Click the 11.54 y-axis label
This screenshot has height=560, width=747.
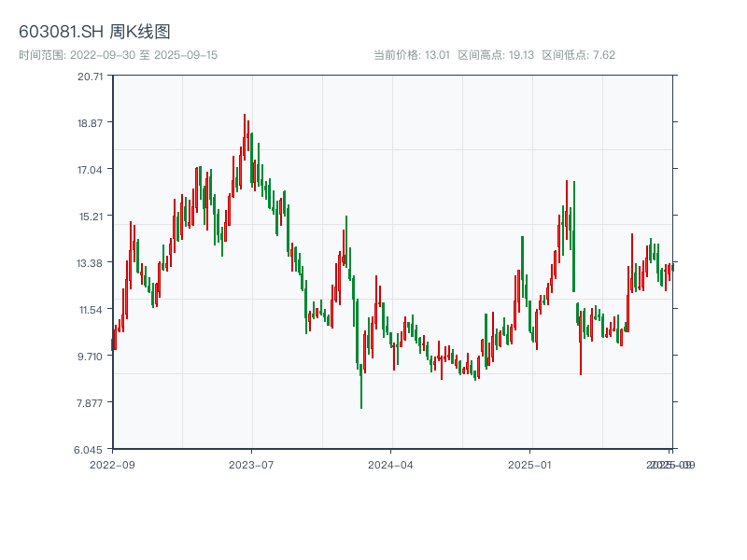(91, 310)
